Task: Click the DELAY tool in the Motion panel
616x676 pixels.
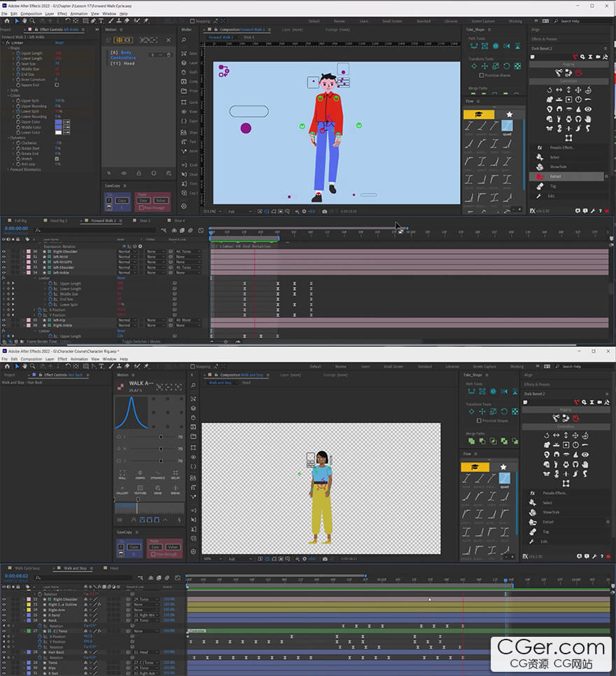Action: (x=175, y=476)
